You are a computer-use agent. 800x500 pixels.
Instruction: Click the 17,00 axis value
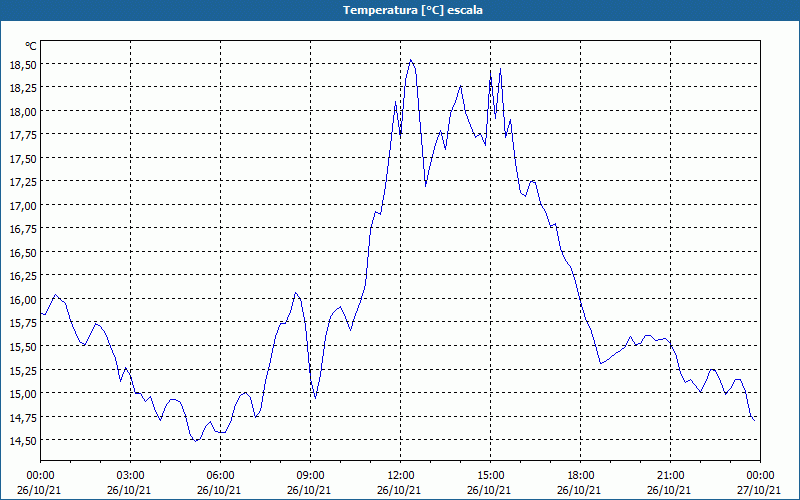tap(23, 206)
